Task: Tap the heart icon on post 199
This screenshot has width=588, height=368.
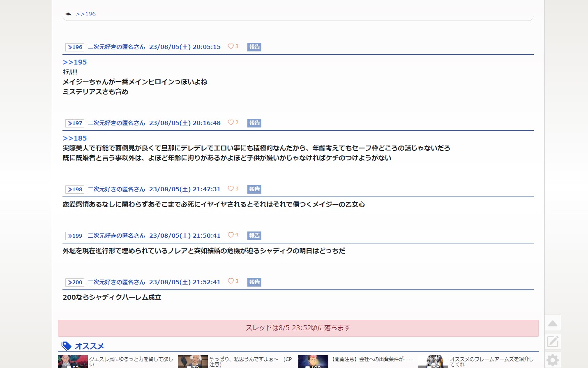Action: click(x=231, y=235)
